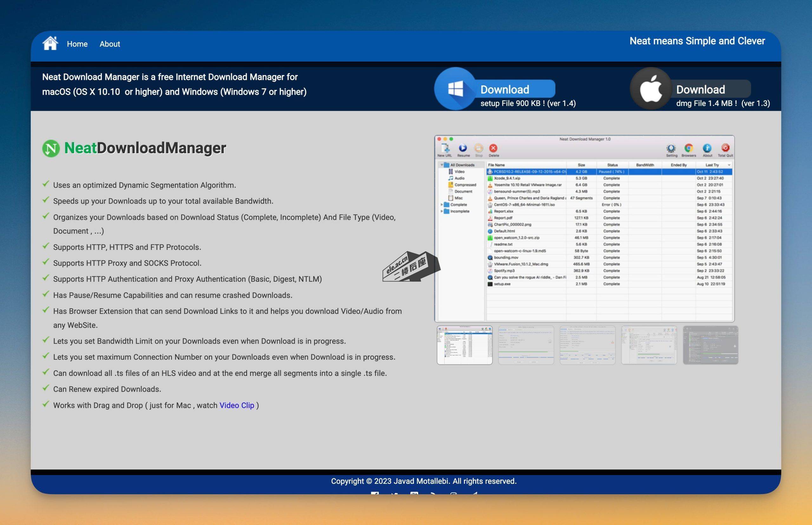Select the highlighted main-window thumbnail
812x525 pixels.
[x=465, y=345]
